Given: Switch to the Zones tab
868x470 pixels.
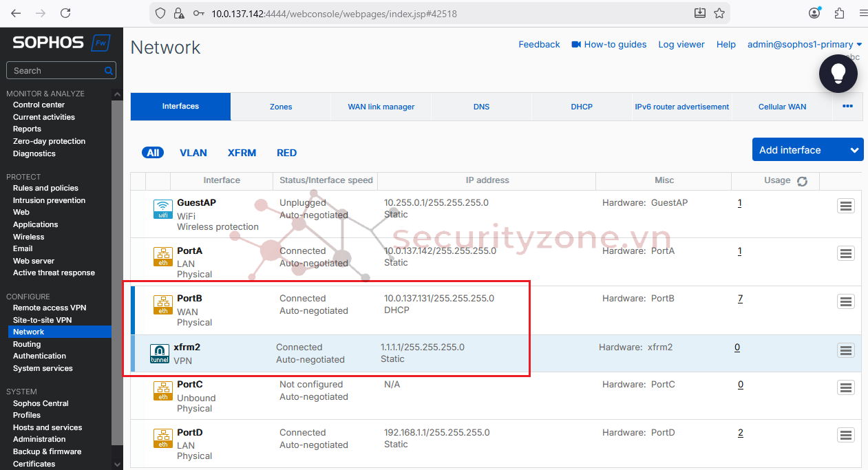Looking at the screenshot, I should (x=281, y=107).
